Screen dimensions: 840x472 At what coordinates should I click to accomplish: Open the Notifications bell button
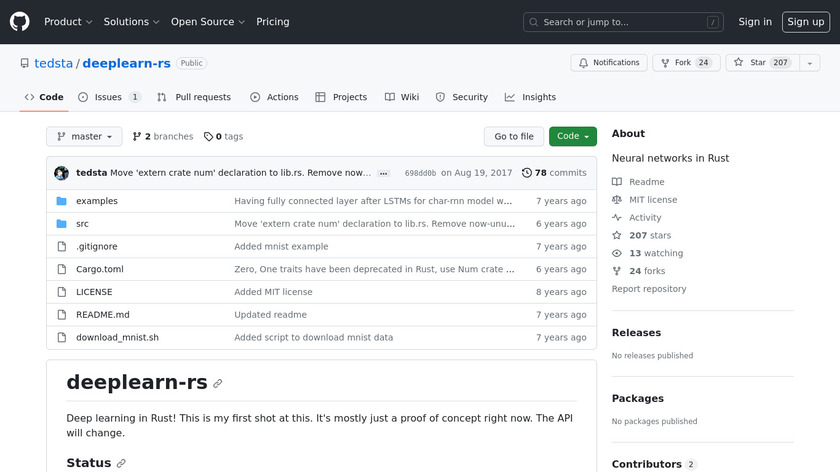click(609, 63)
